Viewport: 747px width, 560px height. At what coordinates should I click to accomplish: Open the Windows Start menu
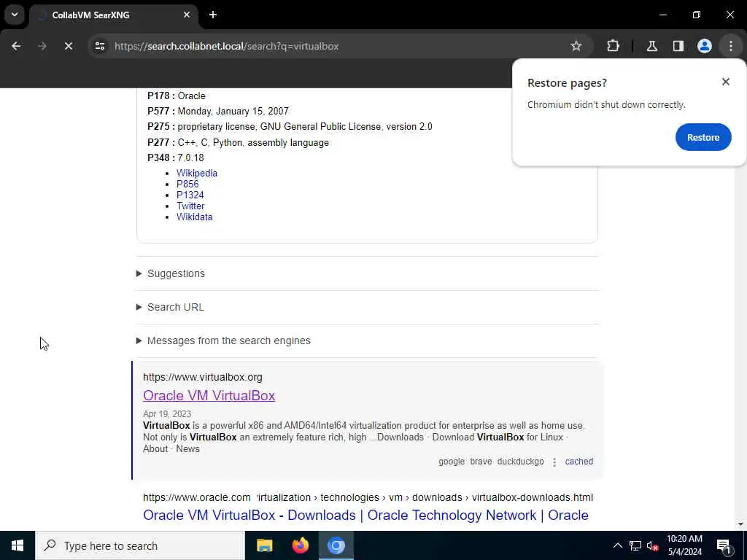click(x=18, y=545)
